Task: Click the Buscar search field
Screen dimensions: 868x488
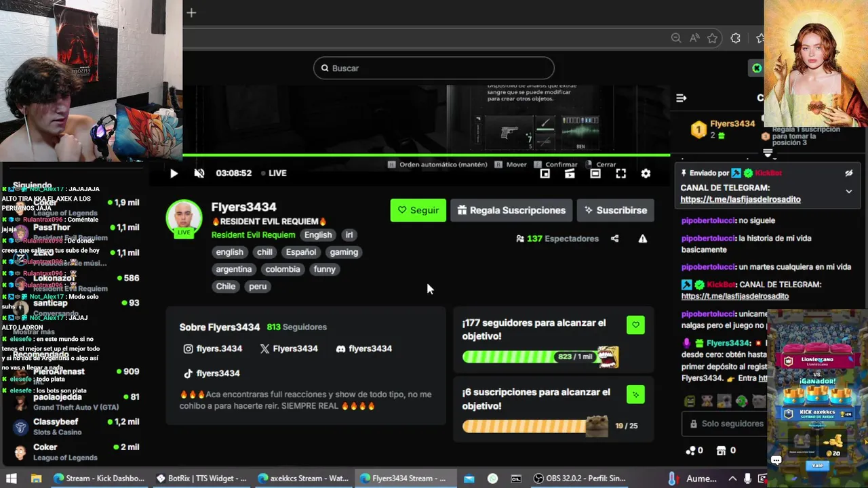Action: tap(434, 68)
